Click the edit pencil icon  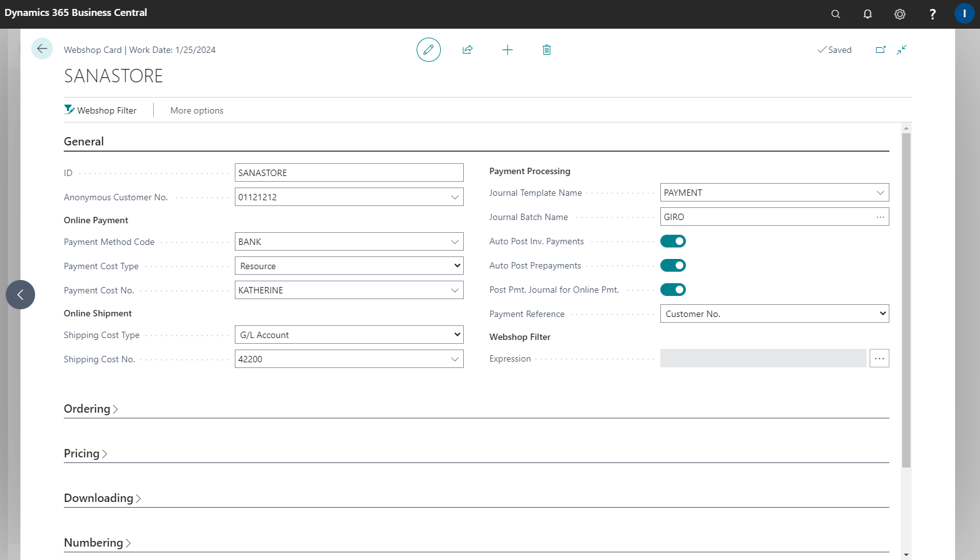click(x=429, y=50)
